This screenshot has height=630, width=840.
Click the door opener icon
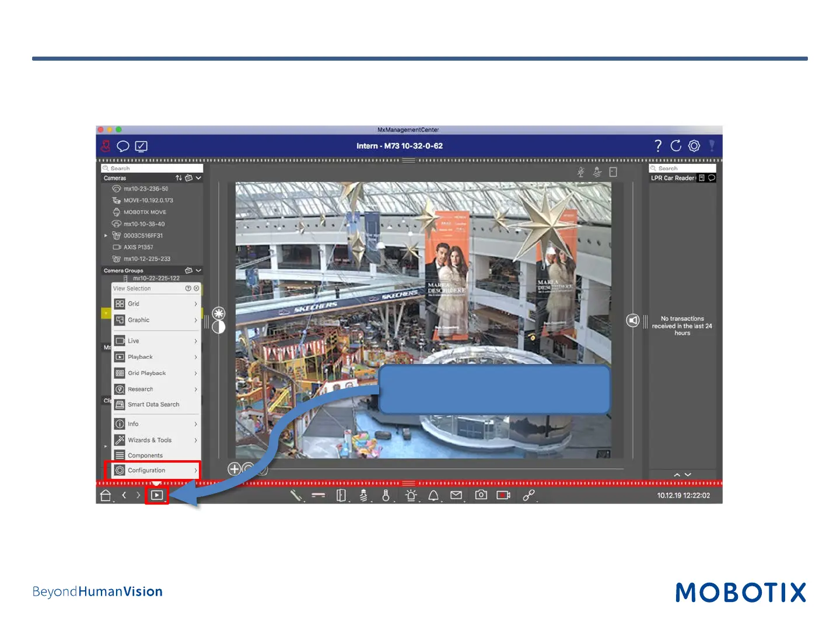pyautogui.click(x=341, y=496)
